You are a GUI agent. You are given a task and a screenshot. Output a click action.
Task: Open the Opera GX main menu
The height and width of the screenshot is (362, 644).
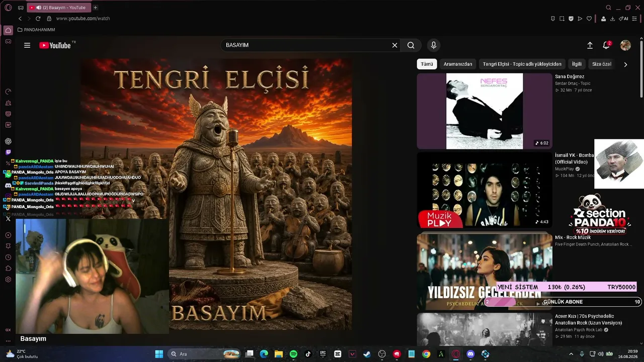pos(8,8)
